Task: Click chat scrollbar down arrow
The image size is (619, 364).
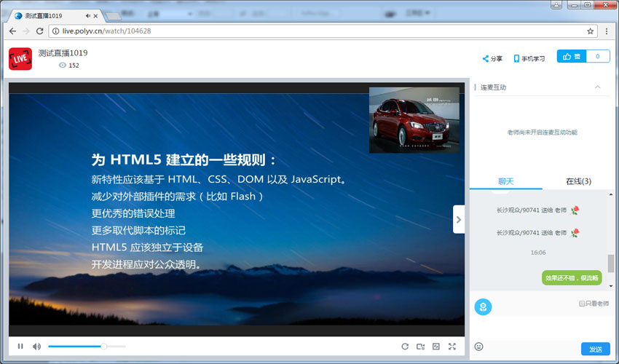Action: pos(611,286)
